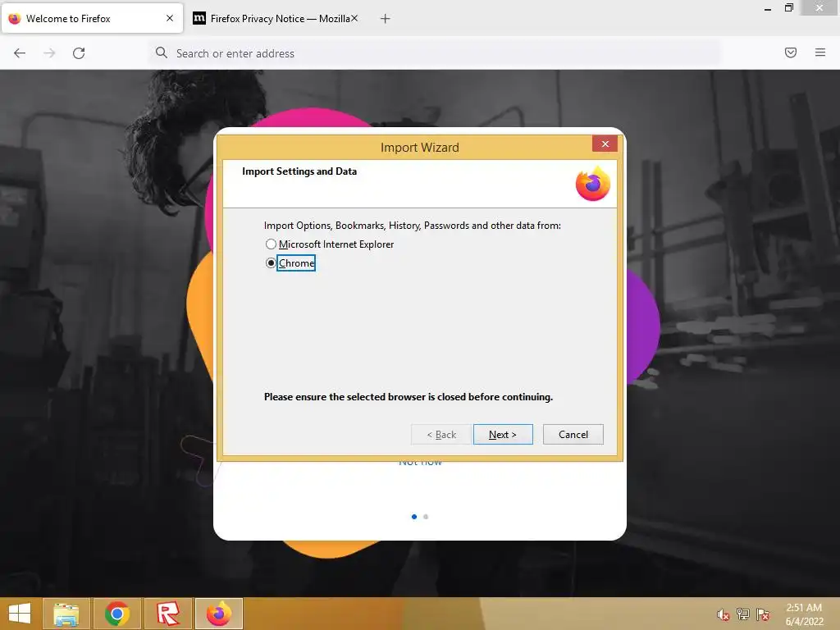Click the search or address field
Viewport: 840px width, 630px height.
pyautogui.click(x=434, y=53)
